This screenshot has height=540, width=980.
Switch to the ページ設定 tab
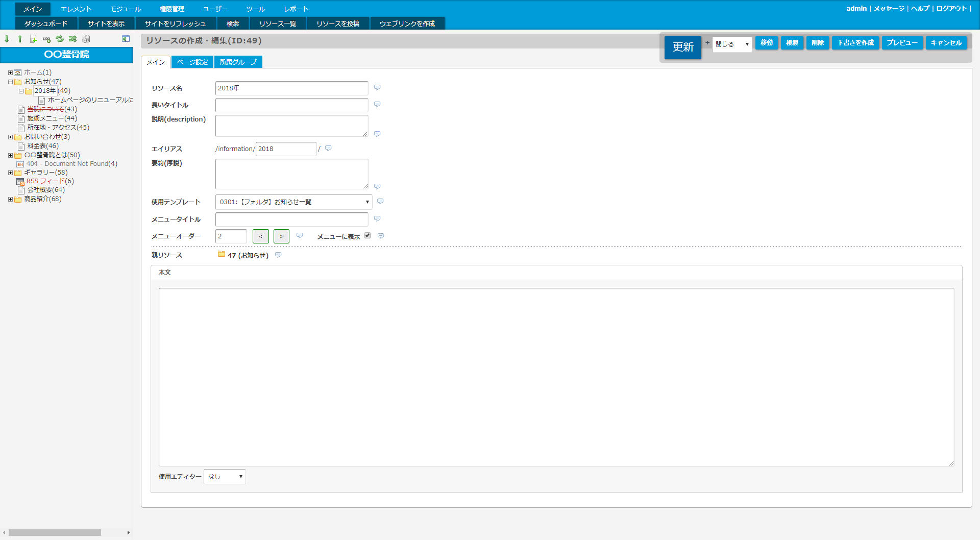point(192,62)
